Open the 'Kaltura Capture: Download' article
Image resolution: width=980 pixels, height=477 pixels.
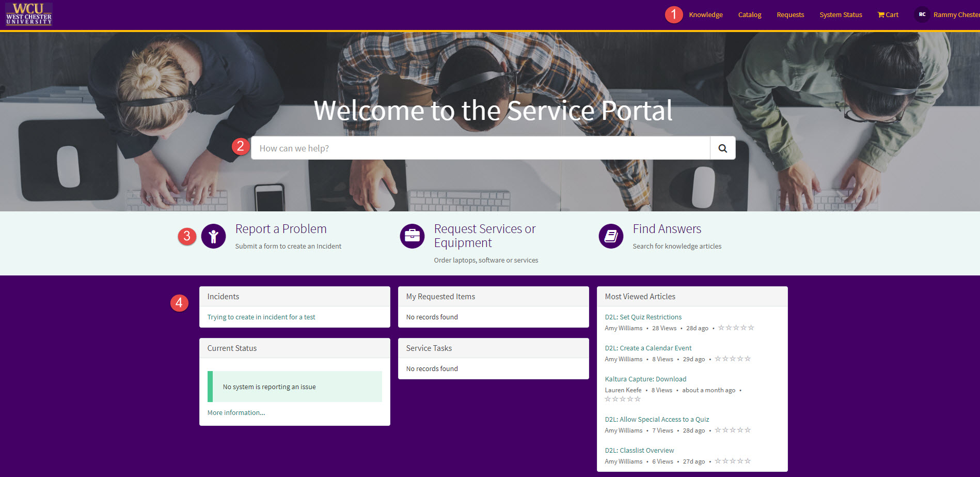point(645,379)
